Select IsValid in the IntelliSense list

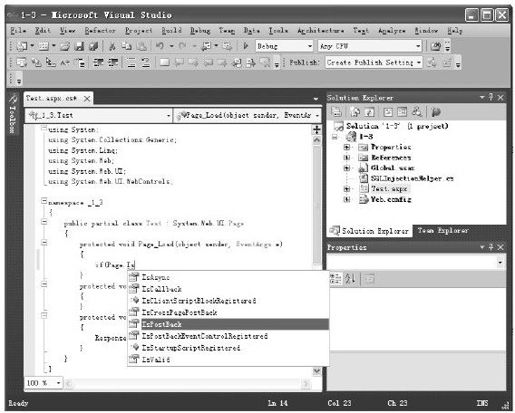(x=228, y=359)
